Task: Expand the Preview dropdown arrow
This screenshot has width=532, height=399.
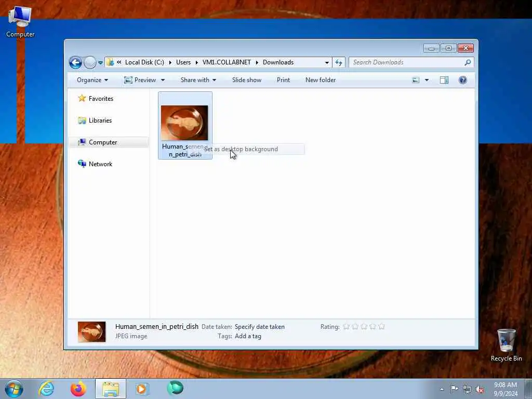Action: (x=163, y=81)
